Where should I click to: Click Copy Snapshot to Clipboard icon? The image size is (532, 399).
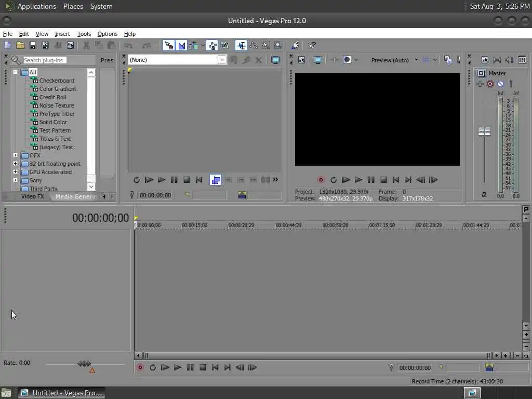pos(447,60)
